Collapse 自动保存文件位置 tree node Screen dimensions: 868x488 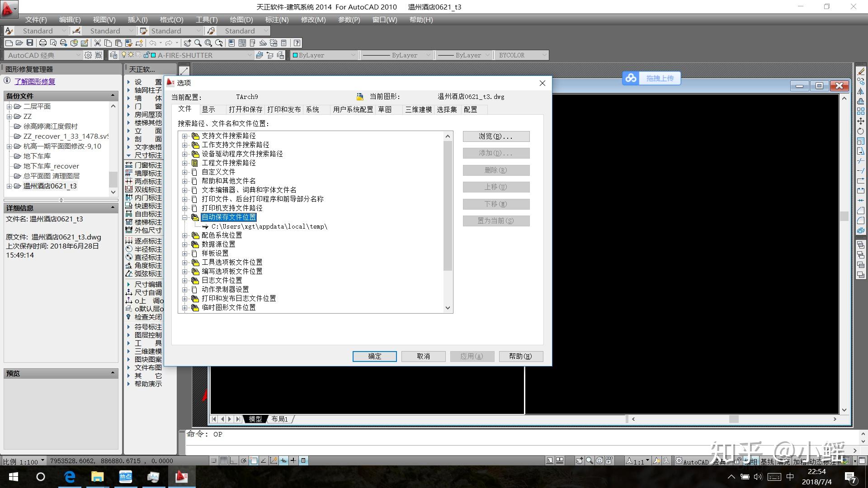184,217
